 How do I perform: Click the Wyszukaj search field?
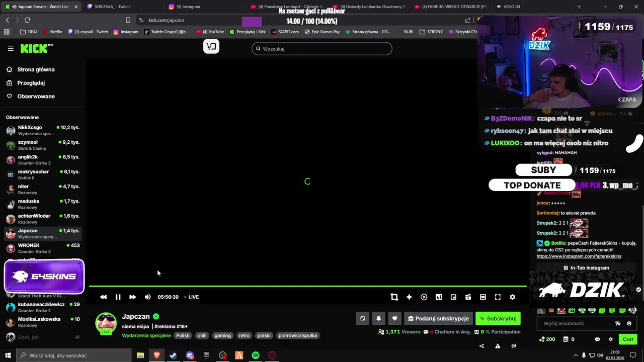[322, 49]
